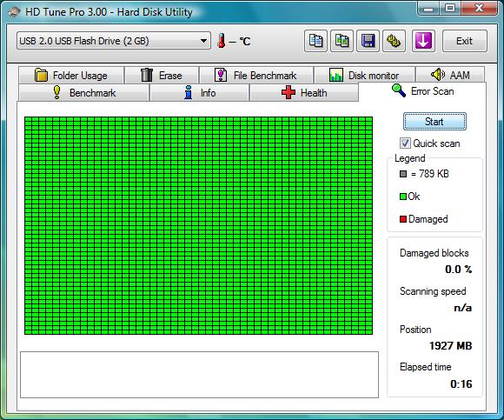This screenshot has width=504, height=420.
Task: Click the Exit button
Action: pyautogui.click(x=465, y=41)
